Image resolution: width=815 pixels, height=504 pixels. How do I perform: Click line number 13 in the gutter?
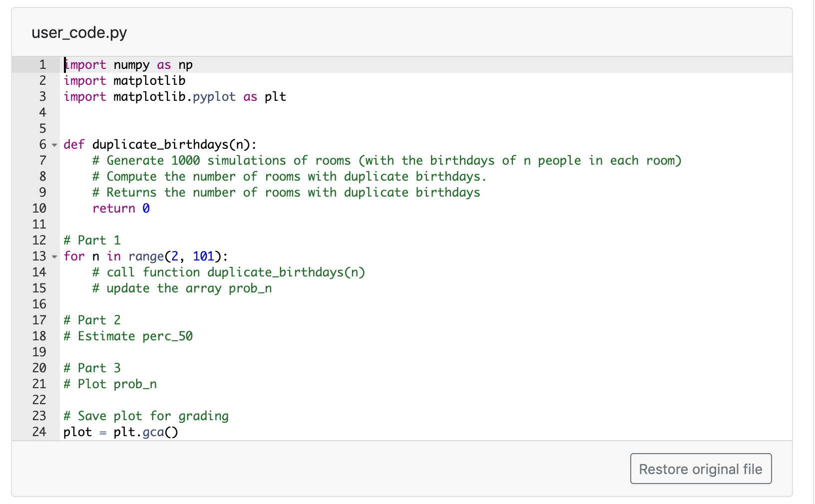coord(39,256)
